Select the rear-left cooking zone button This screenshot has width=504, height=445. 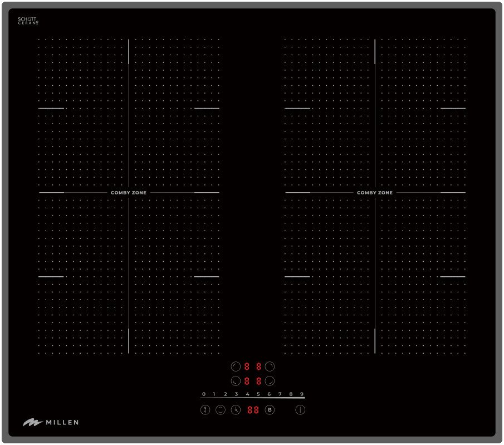[235, 366]
